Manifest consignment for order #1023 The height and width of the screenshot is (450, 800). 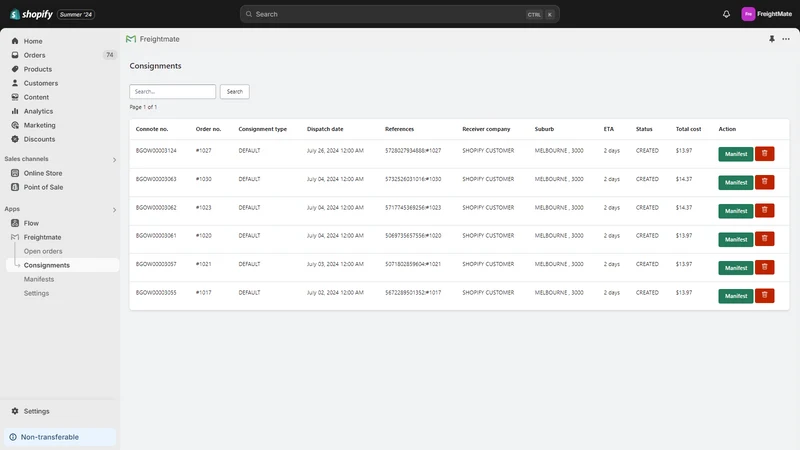[x=736, y=211]
